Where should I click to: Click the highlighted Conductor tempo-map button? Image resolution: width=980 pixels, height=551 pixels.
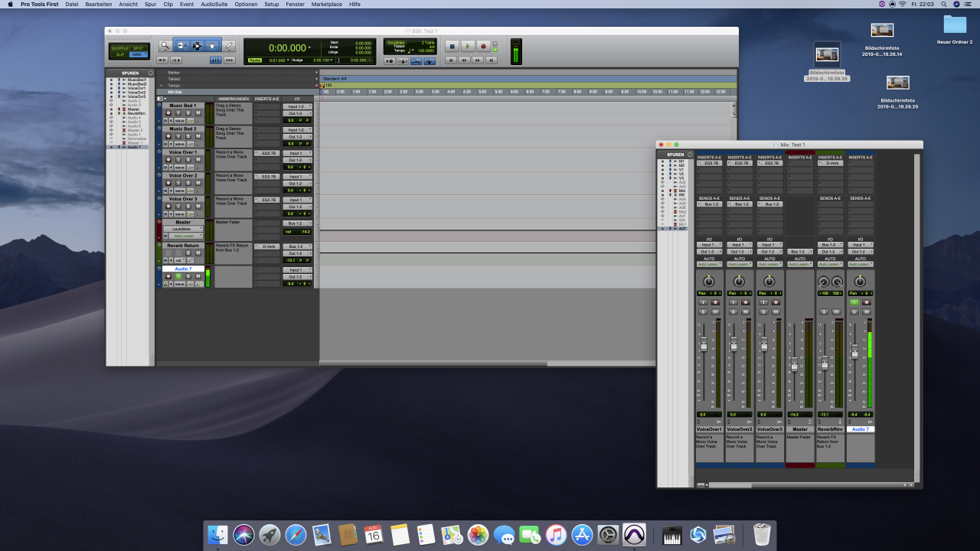tap(430, 61)
